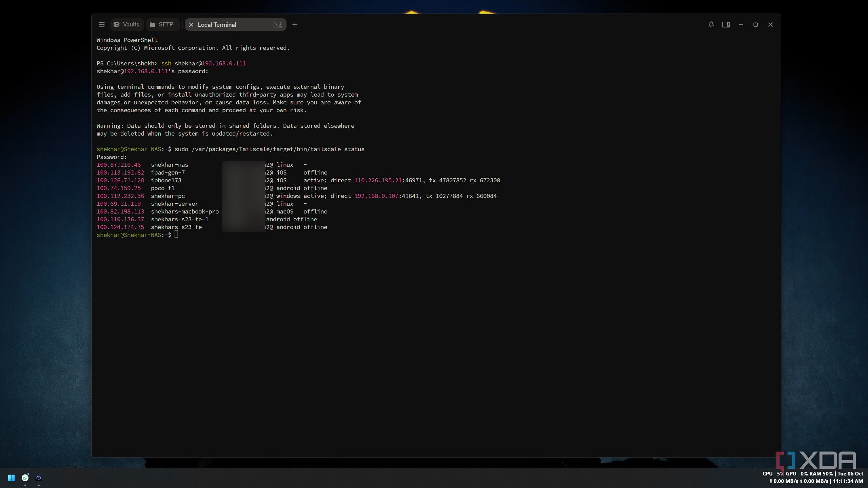Click the tailscale status command text
This screenshot has height=488, width=868.
pos(270,149)
